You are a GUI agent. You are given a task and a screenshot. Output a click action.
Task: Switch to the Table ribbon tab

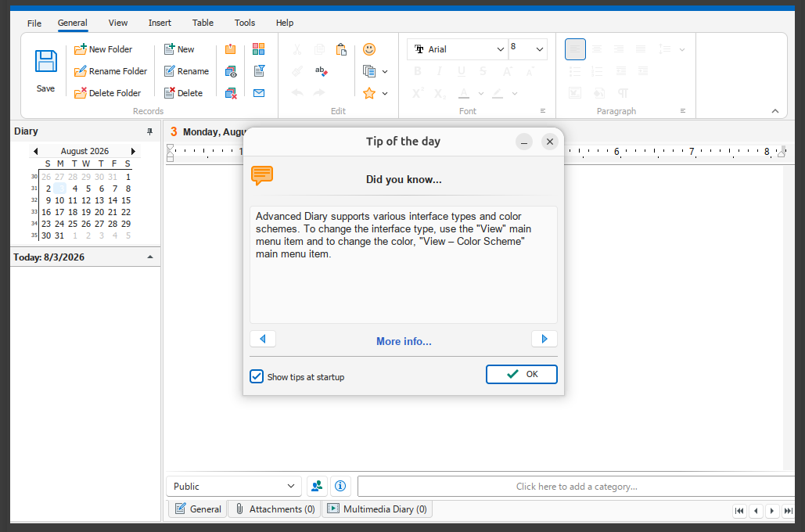point(203,23)
